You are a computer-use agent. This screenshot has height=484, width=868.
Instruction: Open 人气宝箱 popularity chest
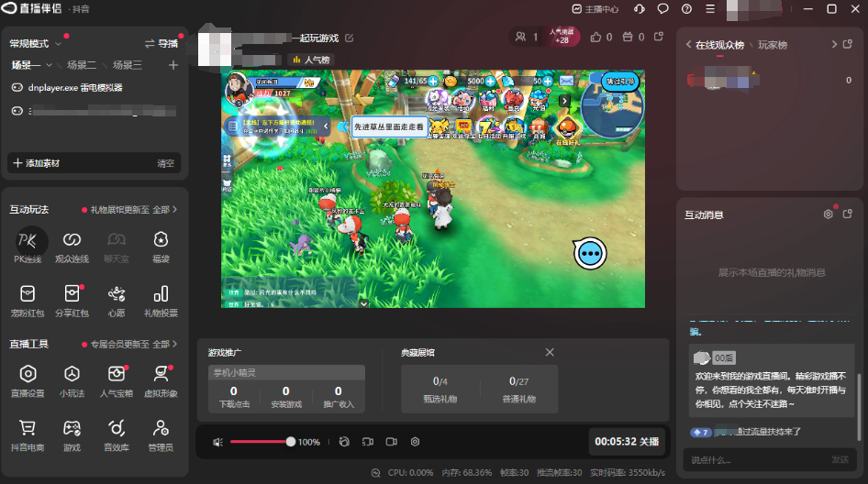[117, 381]
